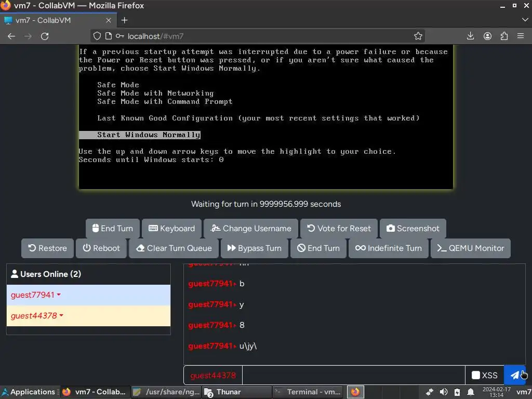The height and width of the screenshot is (399, 532).
Task: Click the guest44378 label beside the chat input
Action: (x=213, y=375)
